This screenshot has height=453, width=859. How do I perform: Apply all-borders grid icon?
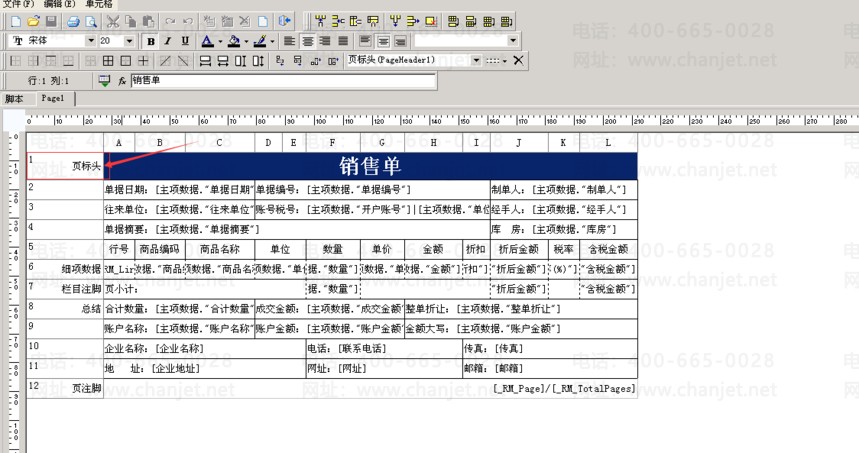[x=108, y=61]
